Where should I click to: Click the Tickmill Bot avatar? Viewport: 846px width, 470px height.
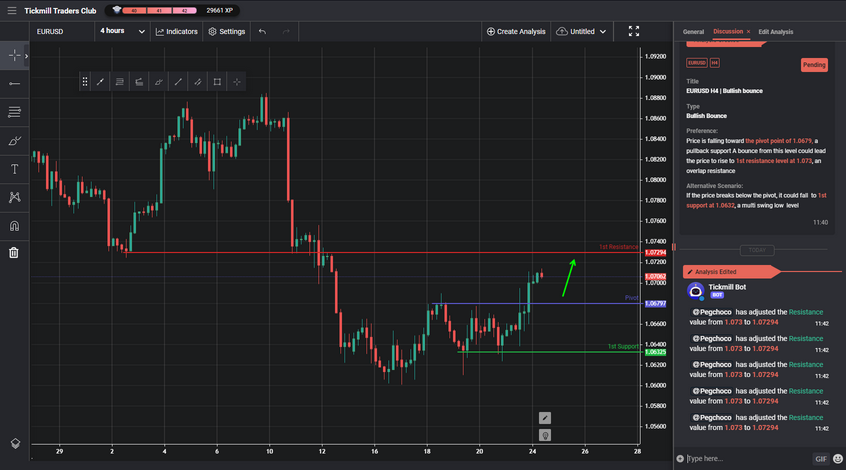[695, 291]
